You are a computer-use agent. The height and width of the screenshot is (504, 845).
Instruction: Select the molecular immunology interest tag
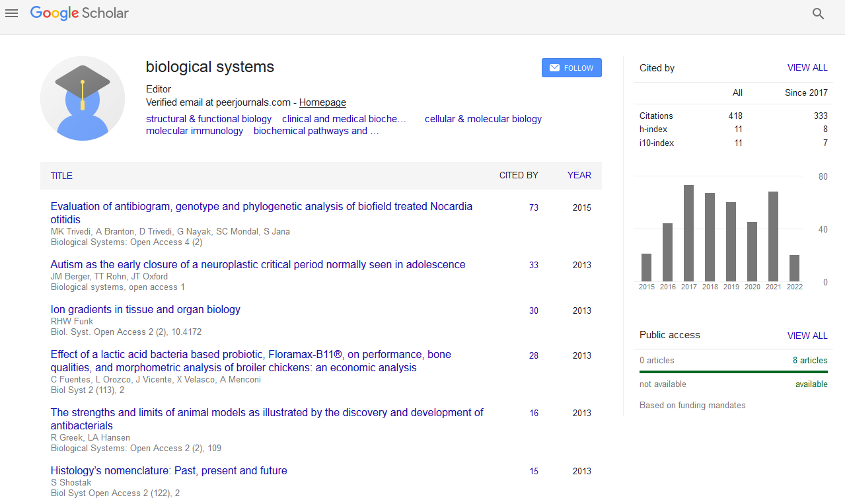coord(194,131)
